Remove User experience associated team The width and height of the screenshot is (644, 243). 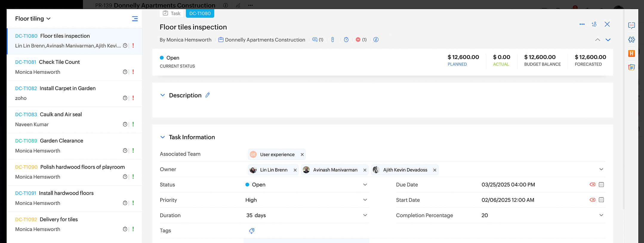pyautogui.click(x=302, y=155)
